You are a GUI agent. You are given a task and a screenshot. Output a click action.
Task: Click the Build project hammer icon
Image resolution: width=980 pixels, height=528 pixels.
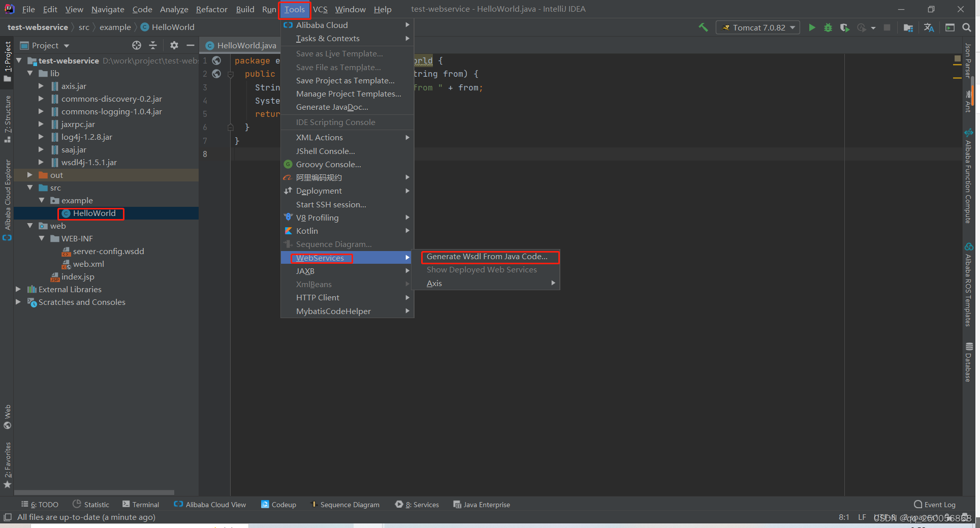(703, 27)
